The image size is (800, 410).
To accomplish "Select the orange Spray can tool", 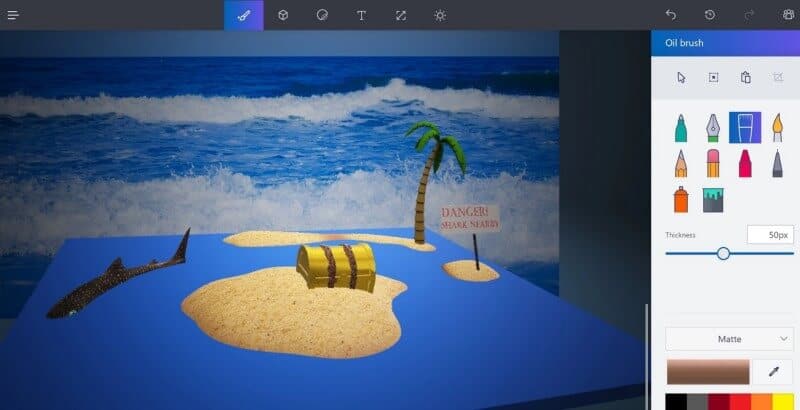I will click(x=681, y=199).
